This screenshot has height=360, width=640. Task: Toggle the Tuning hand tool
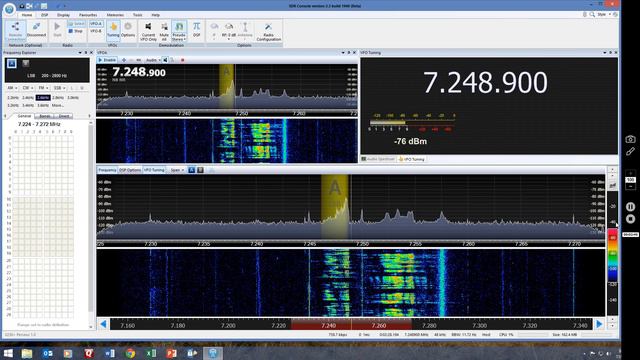[113, 30]
